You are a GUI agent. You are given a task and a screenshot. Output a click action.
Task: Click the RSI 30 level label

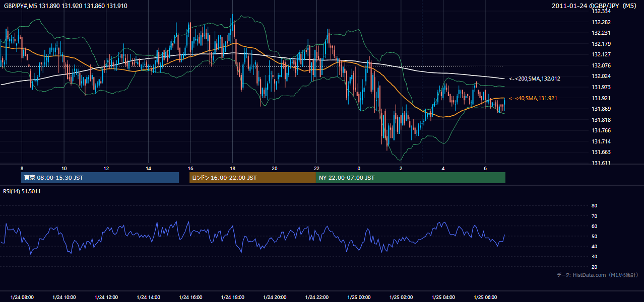pyautogui.click(x=594, y=257)
